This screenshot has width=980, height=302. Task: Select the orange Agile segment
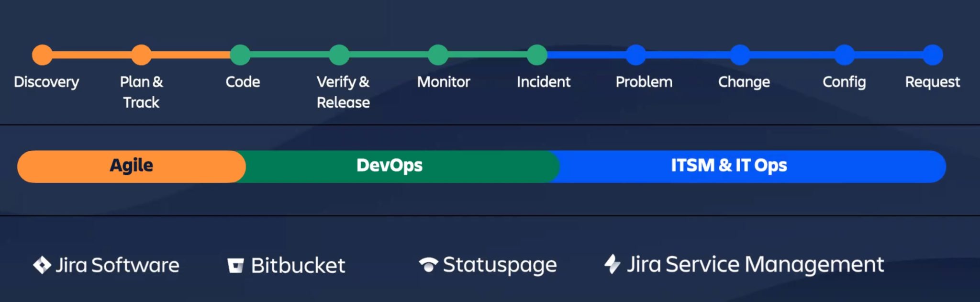click(132, 167)
